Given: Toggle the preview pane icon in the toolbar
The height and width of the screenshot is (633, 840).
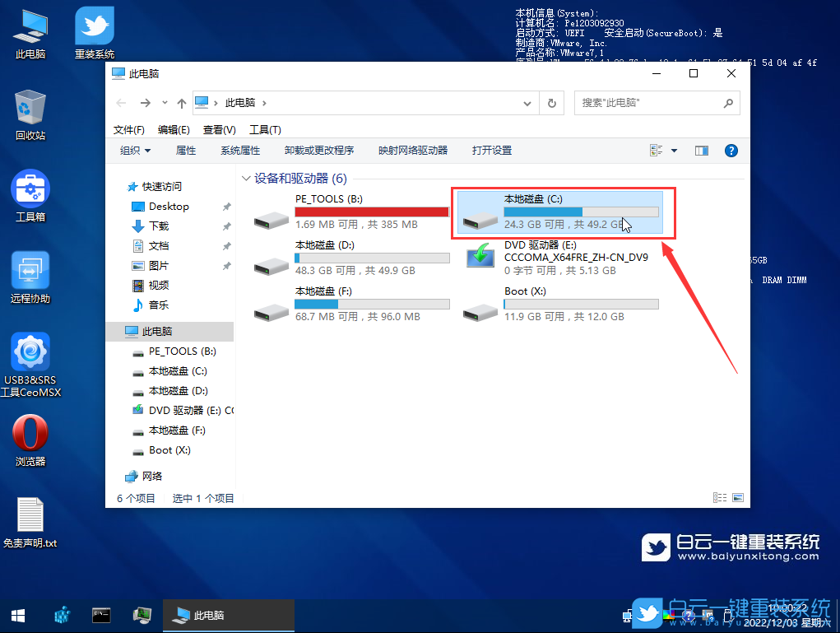Looking at the screenshot, I should 701,151.
